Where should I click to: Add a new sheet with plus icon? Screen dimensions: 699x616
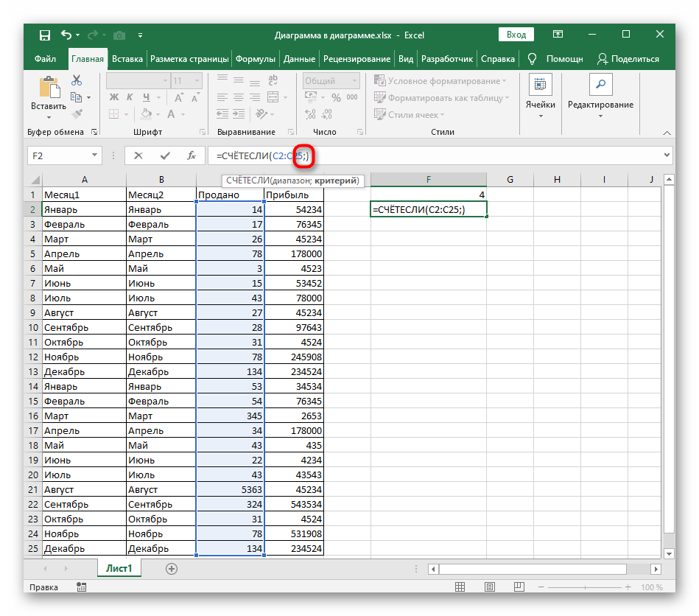172,569
